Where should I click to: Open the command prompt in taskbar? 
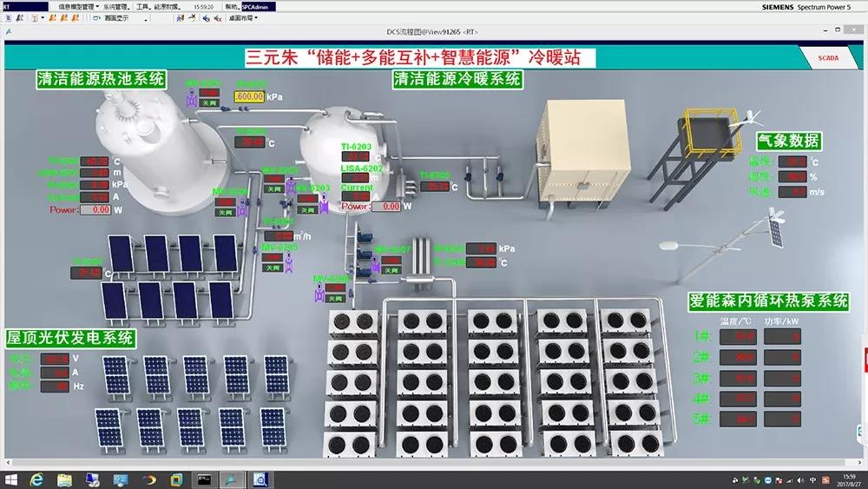[x=206, y=479]
